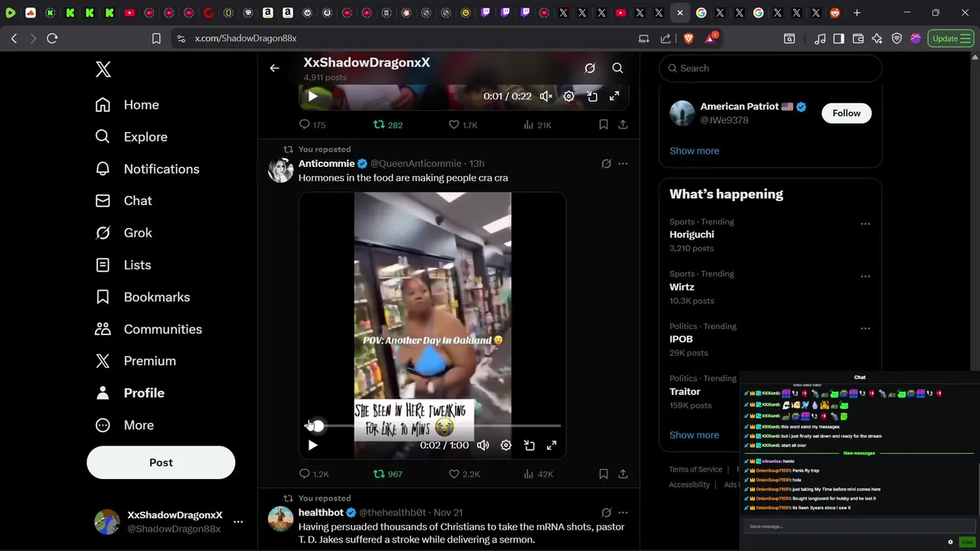The height and width of the screenshot is (551, 980).
Task: Enter fullscreen on Oakland video
Action: point(551,445)
